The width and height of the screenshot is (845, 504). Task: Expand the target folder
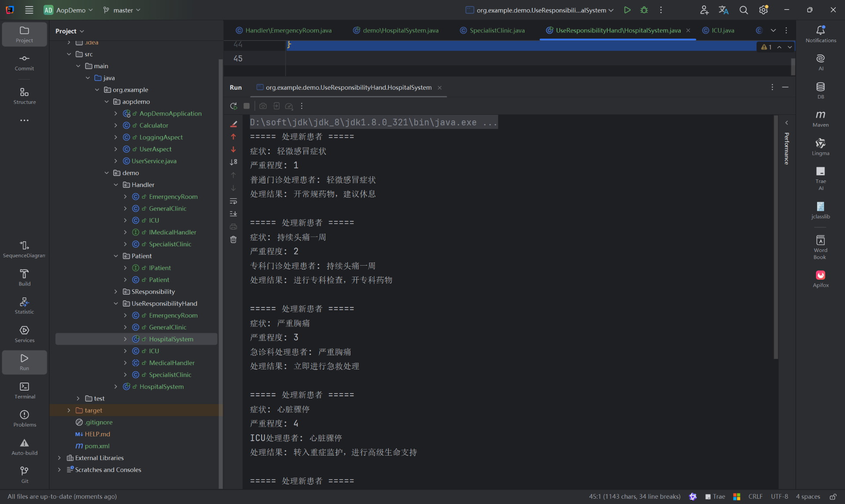click(x=69, y=410)
